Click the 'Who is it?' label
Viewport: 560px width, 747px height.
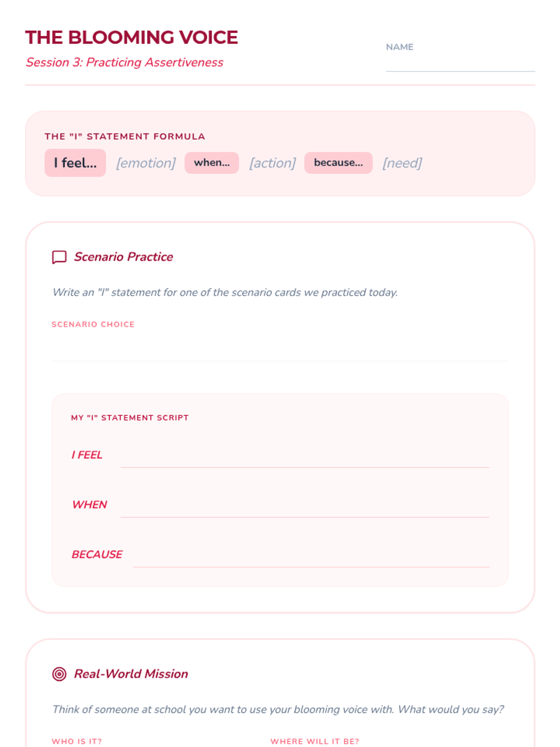coord(77,741)
